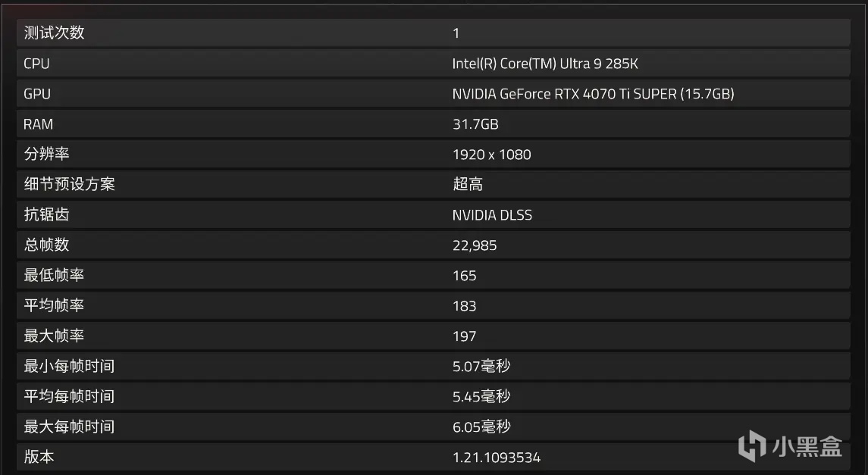
Task: Select the RAM row label
Action: [39, 124]
